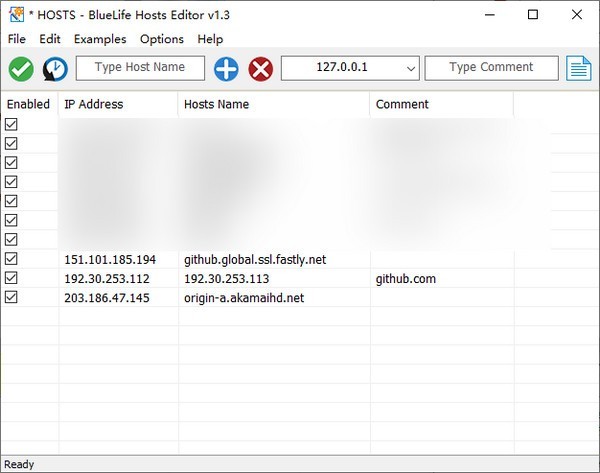Select github.global.ssl.fastly.net host entry

point(255,259)
